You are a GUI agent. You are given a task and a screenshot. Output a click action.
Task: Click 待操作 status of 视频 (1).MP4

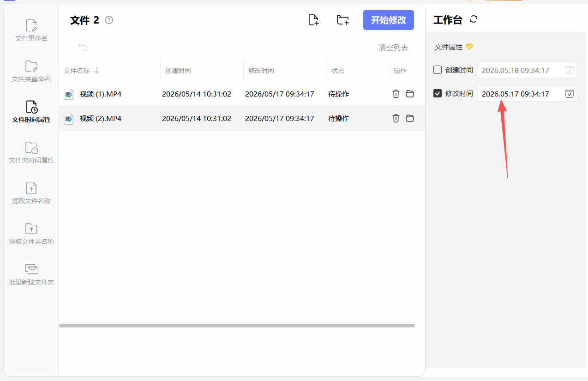[x=339, y=94]
